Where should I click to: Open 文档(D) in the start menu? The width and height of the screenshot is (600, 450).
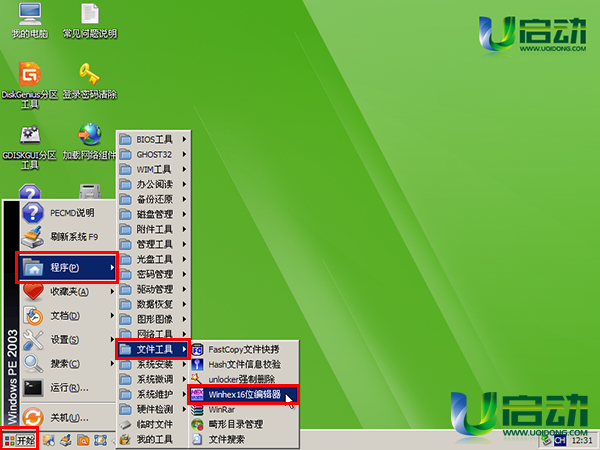tap(68, 316)
